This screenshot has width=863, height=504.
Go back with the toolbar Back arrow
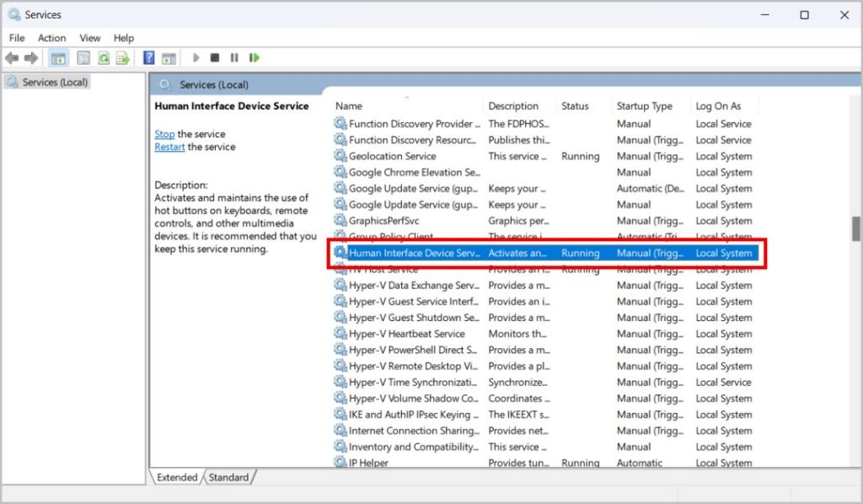(12, 58)
